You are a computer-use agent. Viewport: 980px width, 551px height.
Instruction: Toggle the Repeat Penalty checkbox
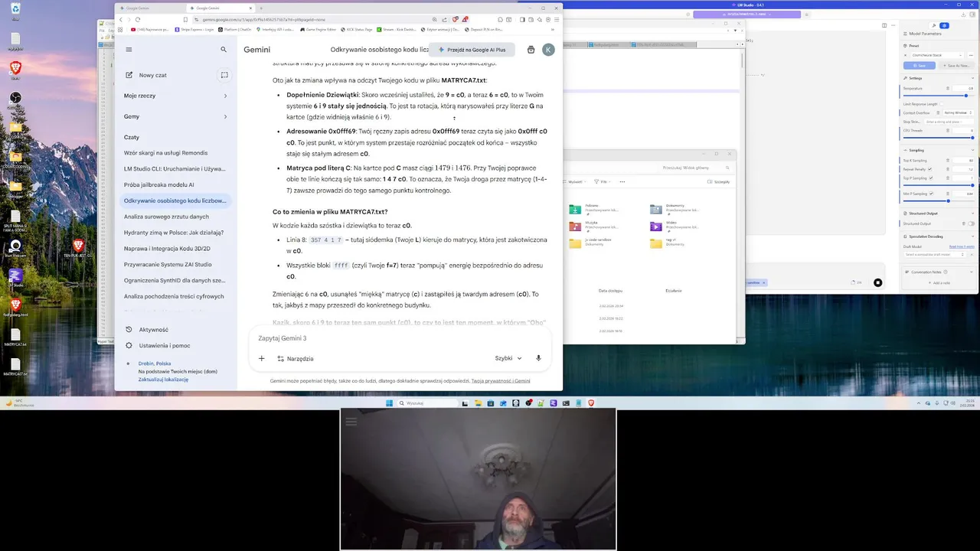(929, 169)
